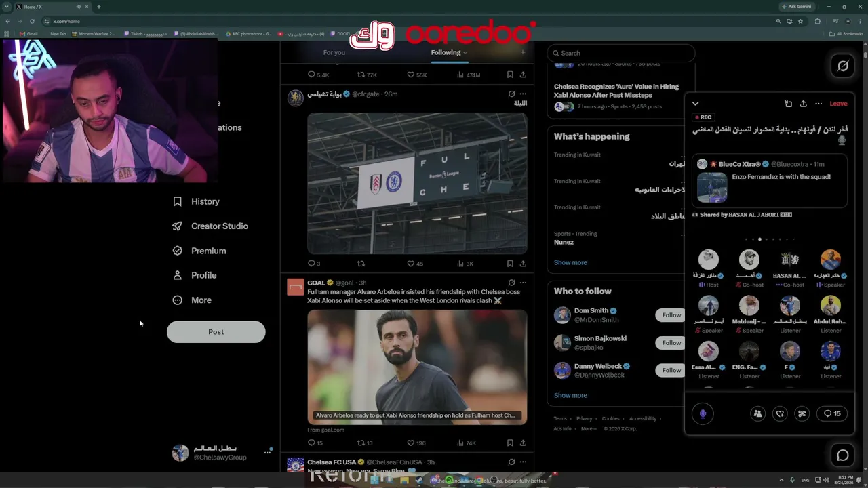Expand the More menu in sidebar
Screen dimensions: 868x488
[192, 300]
